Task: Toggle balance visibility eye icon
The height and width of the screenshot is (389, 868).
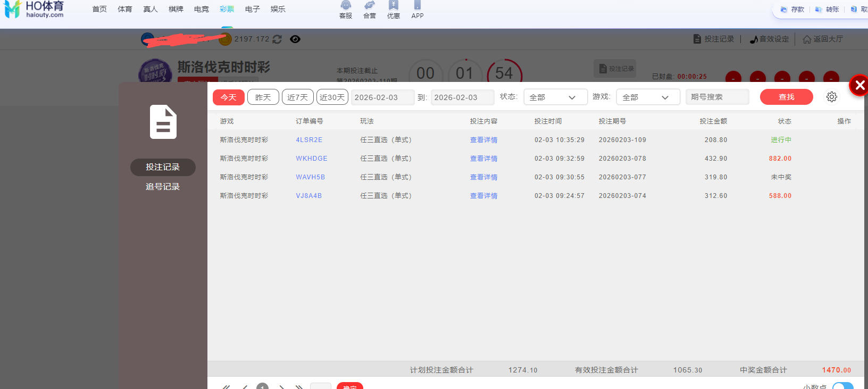Action: tap(295, 39)
